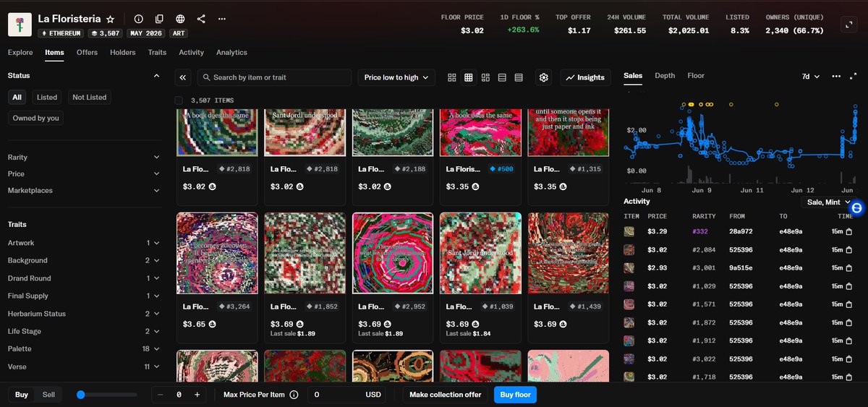The height and width of the screenshot is (407, 868).
Task: Tick the select-all items checkbox
Action: tap(179, 100)
